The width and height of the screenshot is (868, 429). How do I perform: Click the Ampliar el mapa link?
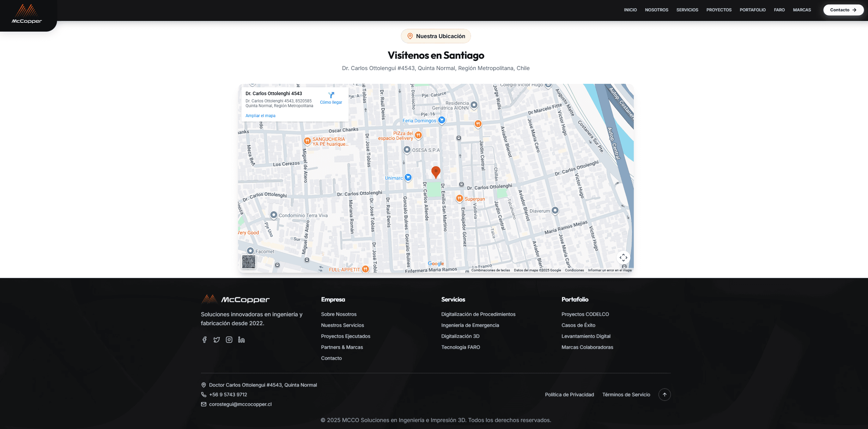[260, 116]
